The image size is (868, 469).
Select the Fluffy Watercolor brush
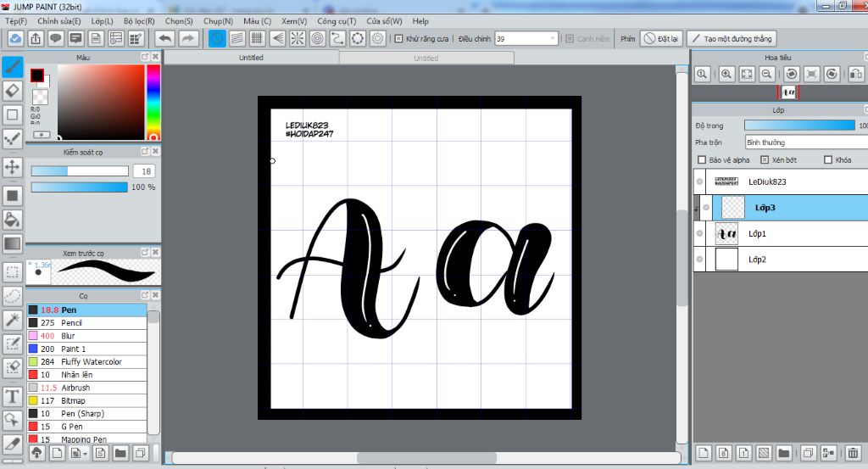87,361
